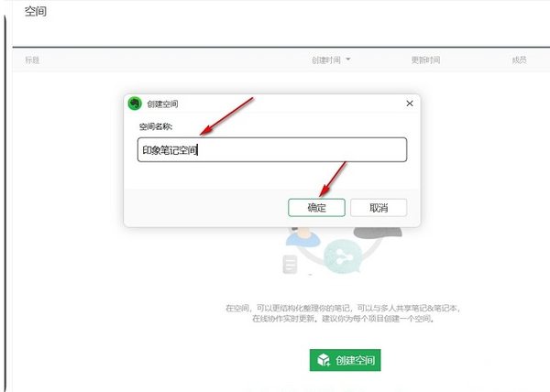Click the green 创建空间 button

(x=345, y=360)
